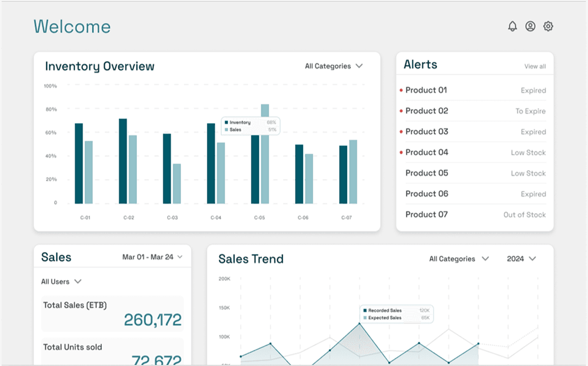Click the Total Sales value 260,172
This screenshot has height=366, width=588.
coord(153,319)
